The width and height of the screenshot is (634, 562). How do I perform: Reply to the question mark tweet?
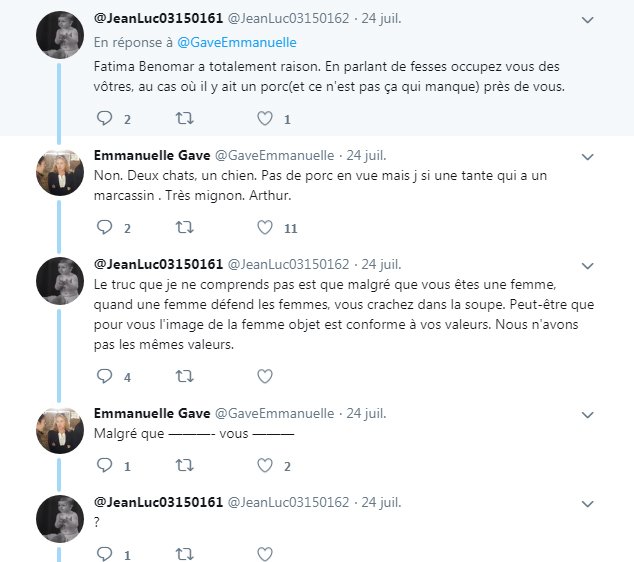click(105, 553)
